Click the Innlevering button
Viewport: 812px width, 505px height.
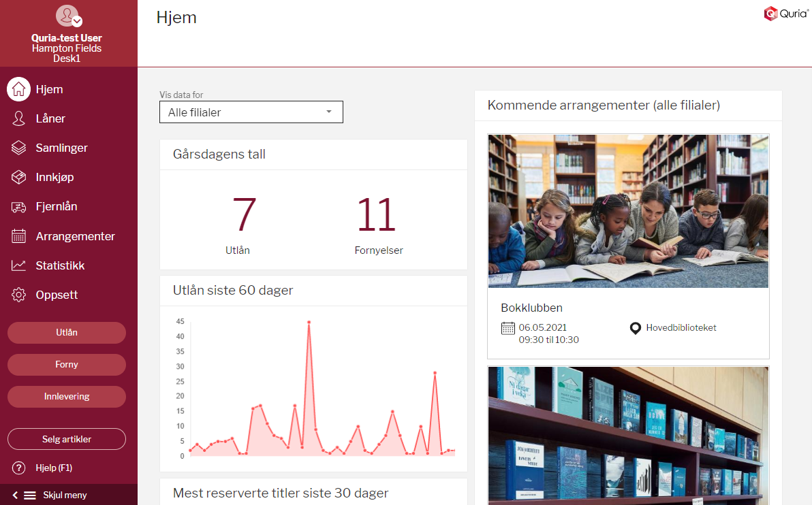[67, 397]
